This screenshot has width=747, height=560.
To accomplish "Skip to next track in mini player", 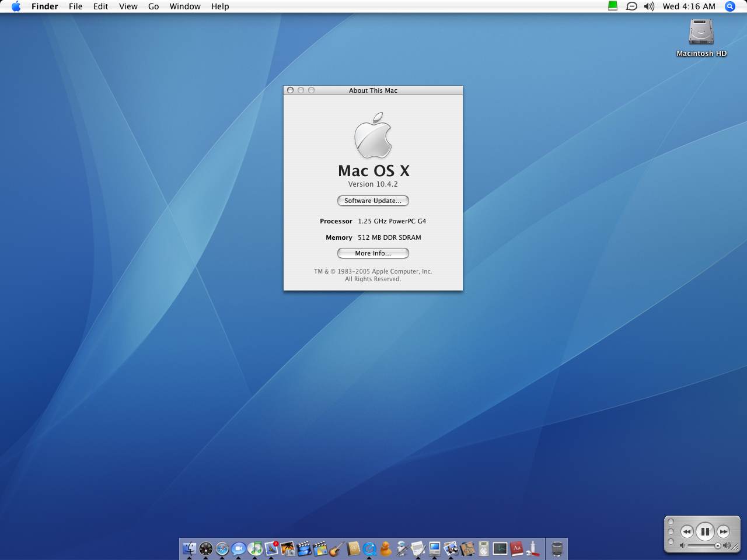I will click(723, 531).
